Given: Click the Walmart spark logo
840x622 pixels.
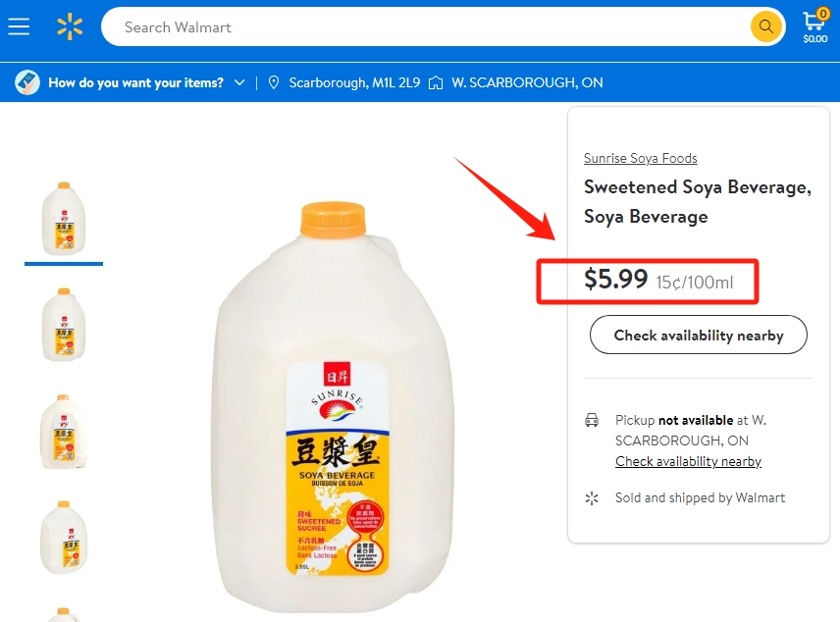Looking at the screenshot, I should click(x=70, y=26).
